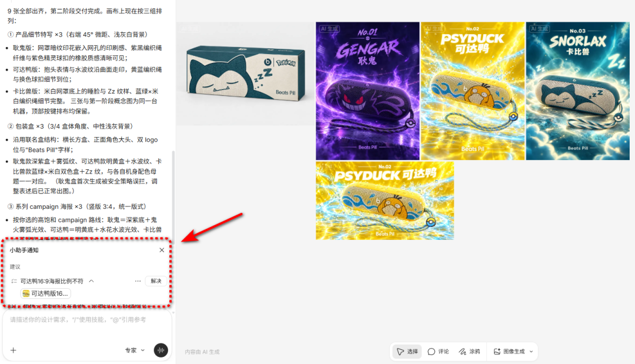635x364 pixels.
Task: Click the AI 生成 badge on GENGAR poster
Action: (329, 29)
